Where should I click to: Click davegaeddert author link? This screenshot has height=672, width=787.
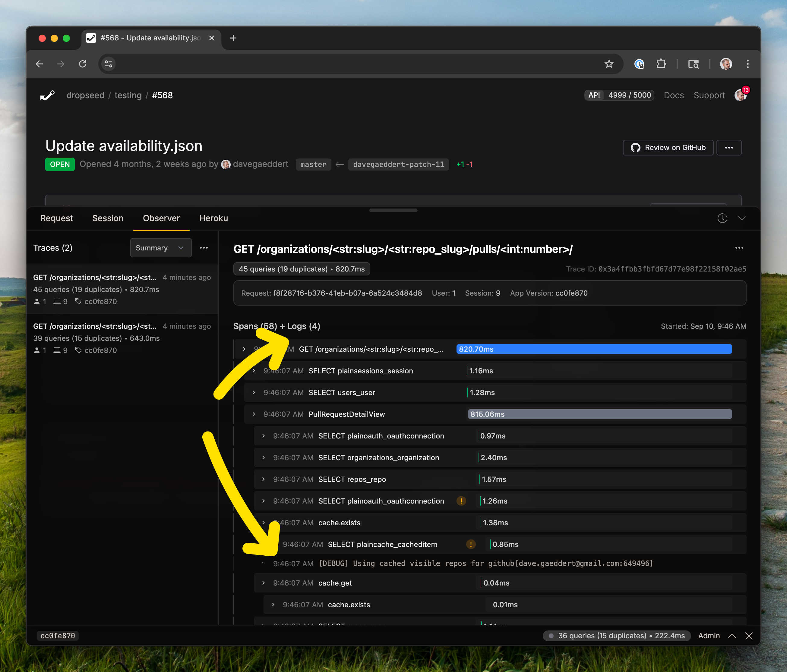261,164
